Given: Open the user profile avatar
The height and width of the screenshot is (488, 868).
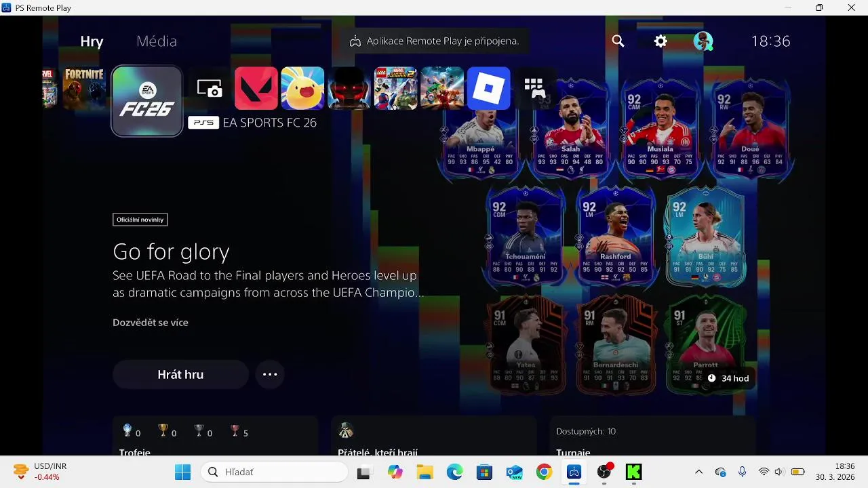Looking at the screenshot, I should tap(703, 41).
